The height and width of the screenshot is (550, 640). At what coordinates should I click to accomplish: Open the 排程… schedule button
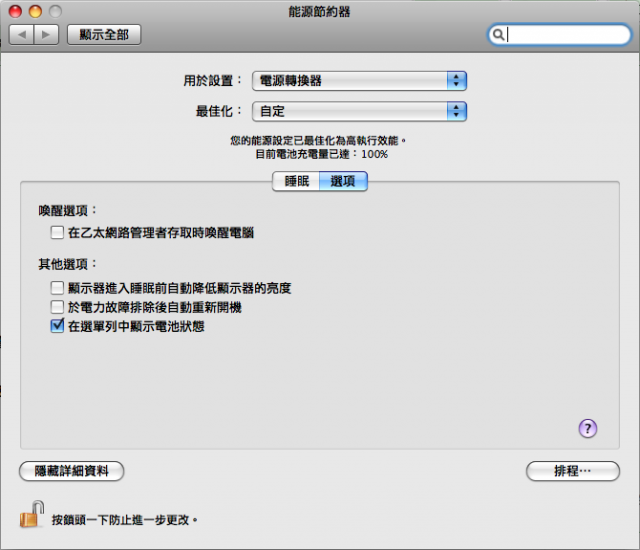coord(573,471)
